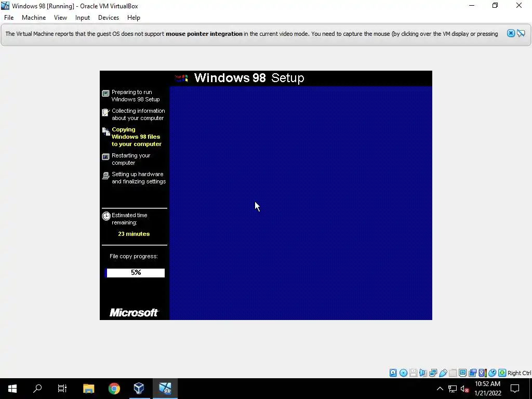Open the USB devices indicator
Viewport: 532px width, 399px height.
443,373
